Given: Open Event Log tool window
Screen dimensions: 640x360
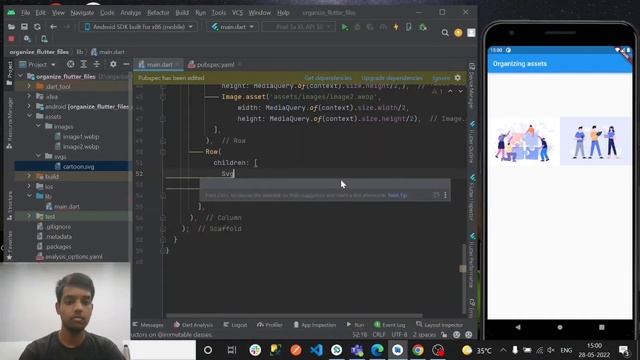Looking at the screenshot, I should tap(390, 325).
